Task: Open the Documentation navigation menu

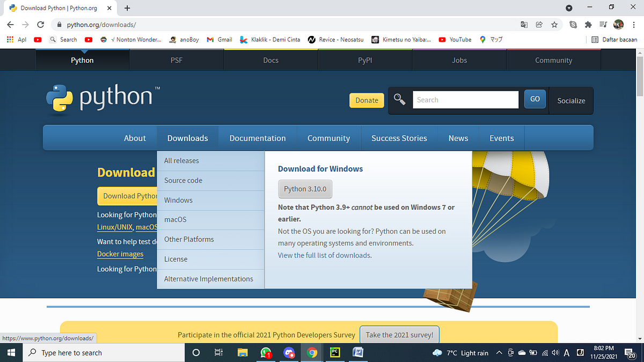Action: click(x=258, y=138)
